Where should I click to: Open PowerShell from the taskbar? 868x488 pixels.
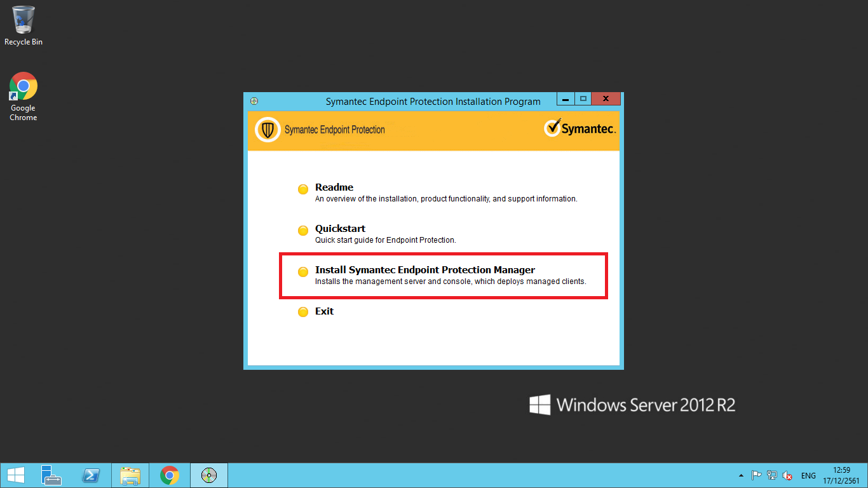(x=92, y=475)
